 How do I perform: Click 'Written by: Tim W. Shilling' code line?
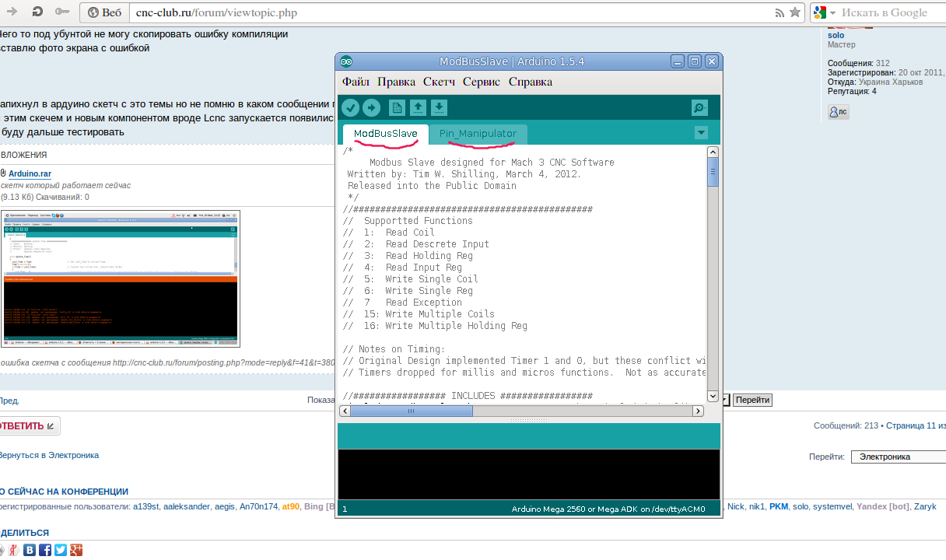click(464, 174)
